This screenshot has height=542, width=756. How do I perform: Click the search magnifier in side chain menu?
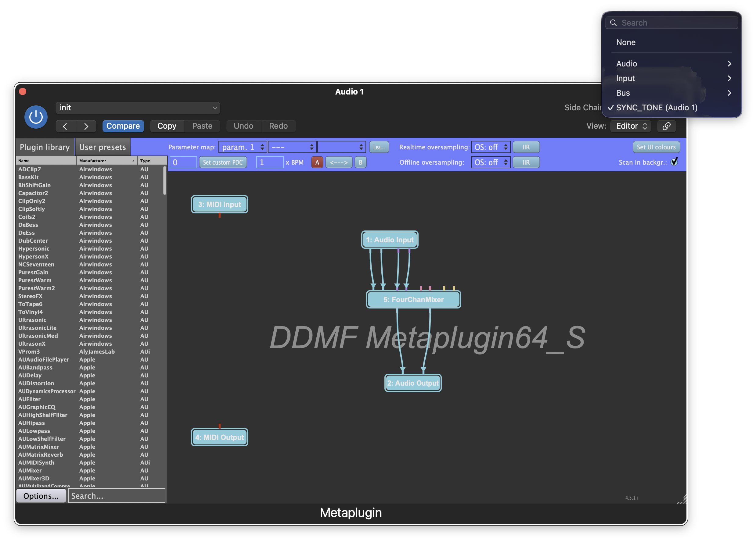[613, 23]
